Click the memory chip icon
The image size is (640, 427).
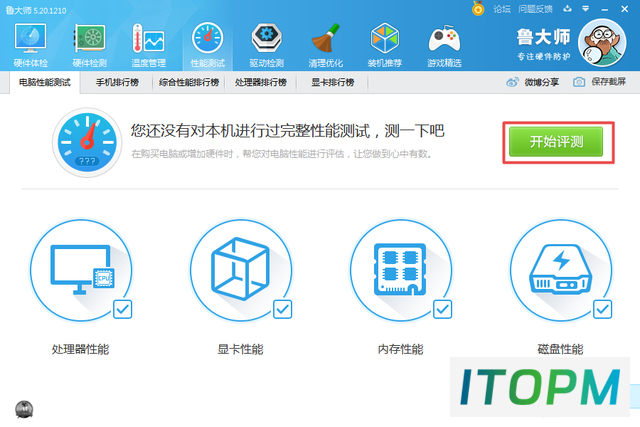pos(401,270)
